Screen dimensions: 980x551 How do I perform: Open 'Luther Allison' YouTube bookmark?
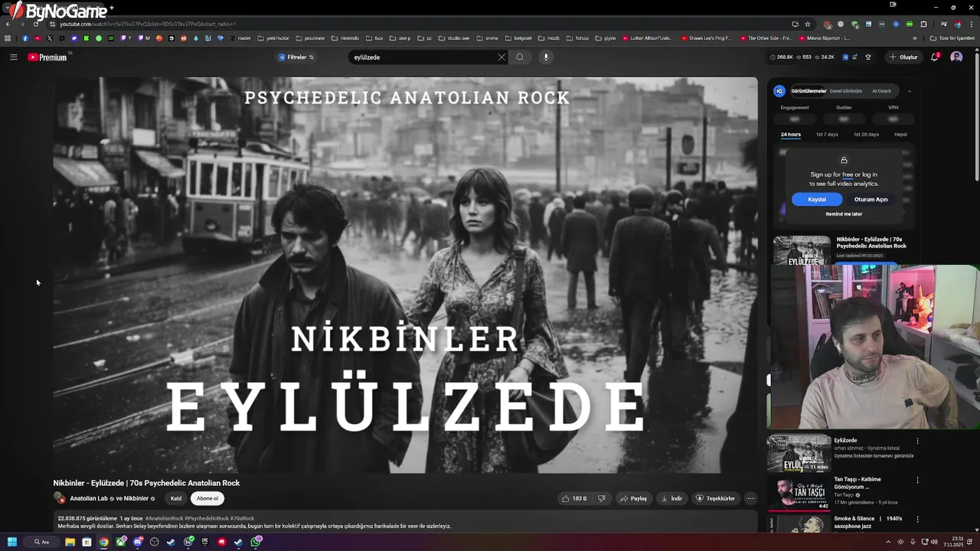coord(648,37)
